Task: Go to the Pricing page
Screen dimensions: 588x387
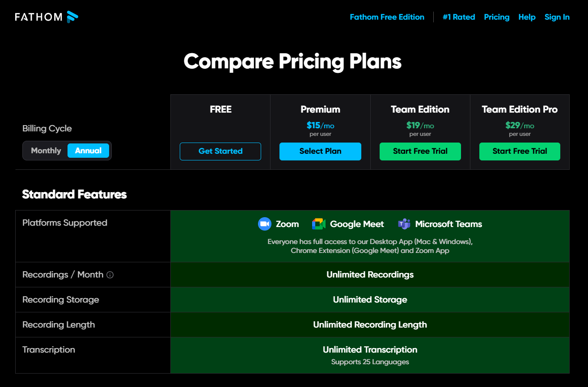Action: click(497, 17)
